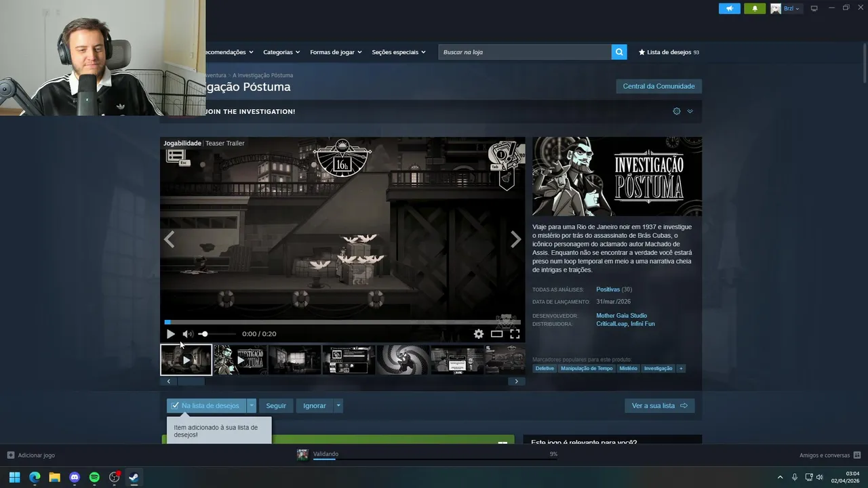Image resolution: width=868 pixels, height=488 pixels.
Task: Open the taskbar clock showing 03:04
Action: (846, 477)
